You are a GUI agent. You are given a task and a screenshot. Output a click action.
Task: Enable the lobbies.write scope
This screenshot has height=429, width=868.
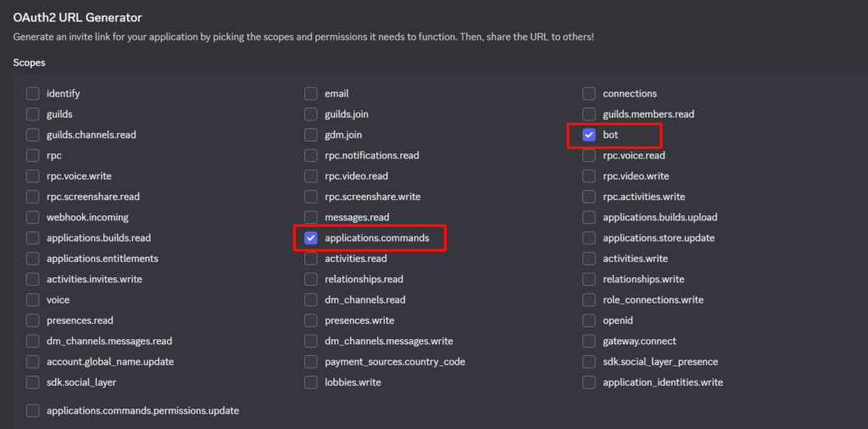pos(311,382)
